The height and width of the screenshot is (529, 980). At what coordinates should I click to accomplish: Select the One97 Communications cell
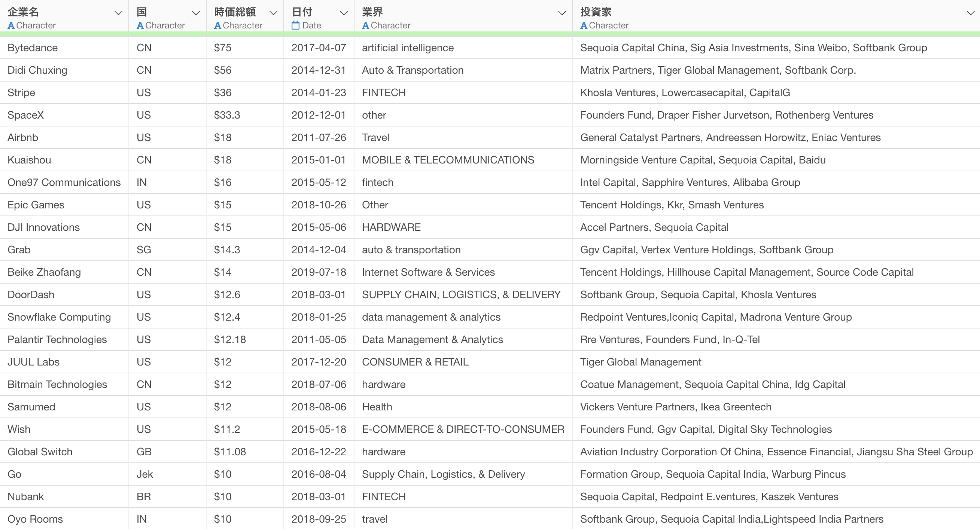click(64, 182)
